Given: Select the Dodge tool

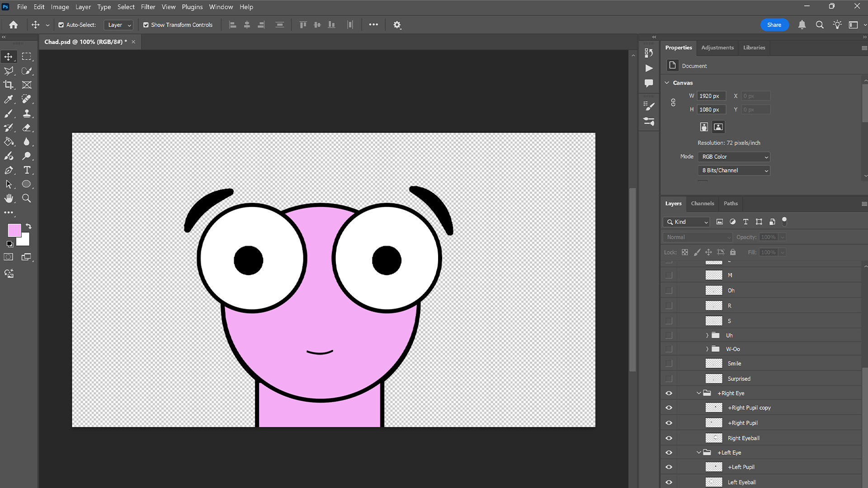Looking at the screenshot, I should [27, 156].
